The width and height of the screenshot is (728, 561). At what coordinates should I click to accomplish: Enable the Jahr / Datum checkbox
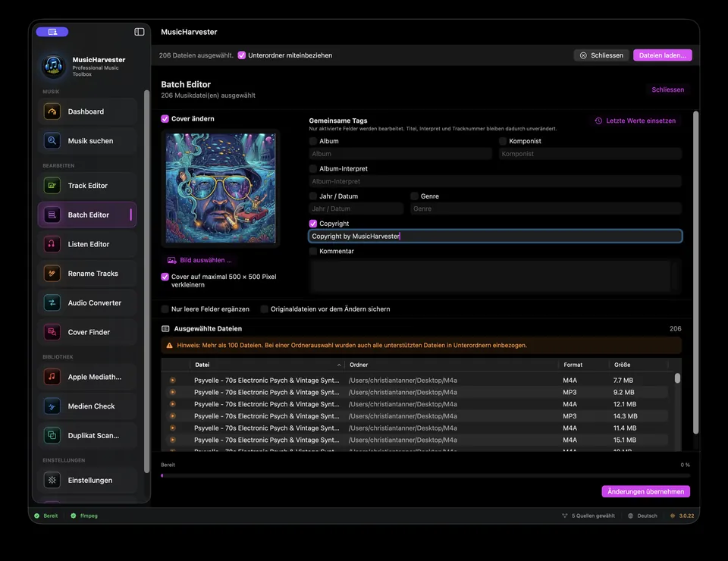[313, 196]
